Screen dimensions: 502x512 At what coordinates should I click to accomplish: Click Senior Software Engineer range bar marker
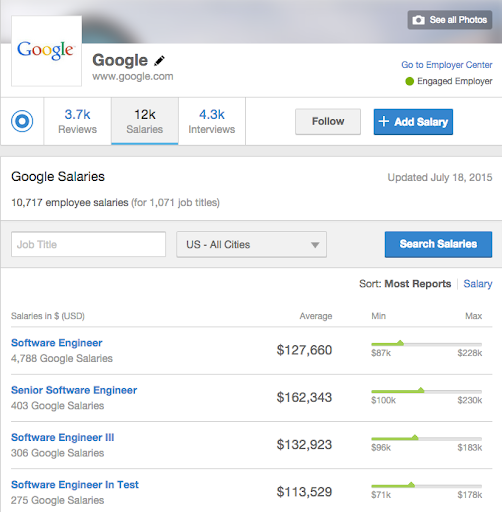point(421,390)
